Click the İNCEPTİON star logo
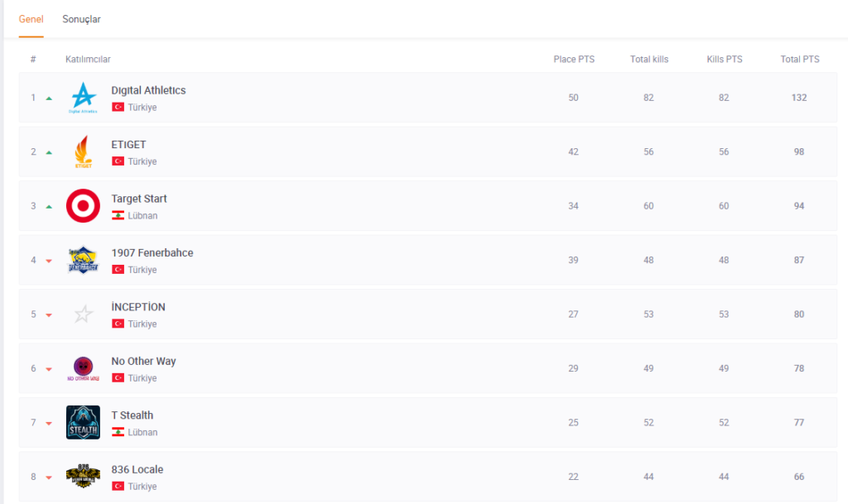The height and width of the screenshot is (504, 848). (83, 314)
